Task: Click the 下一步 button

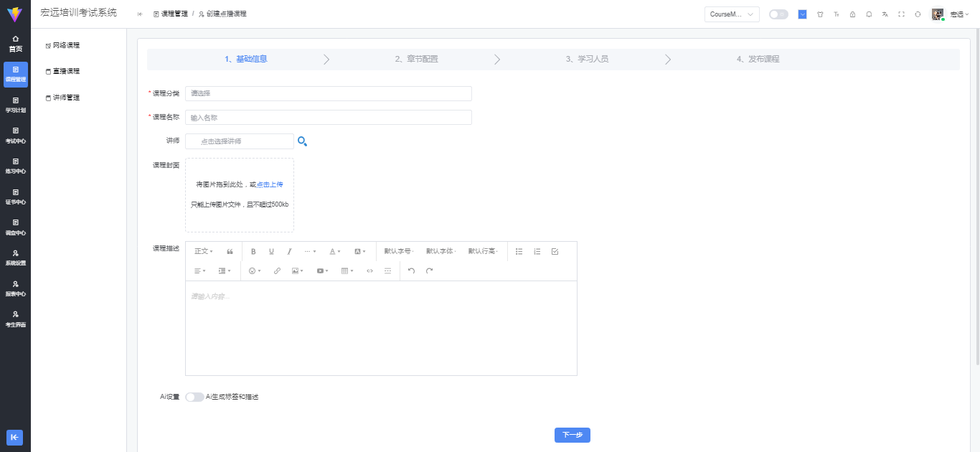Action: (x=572, y=435)
